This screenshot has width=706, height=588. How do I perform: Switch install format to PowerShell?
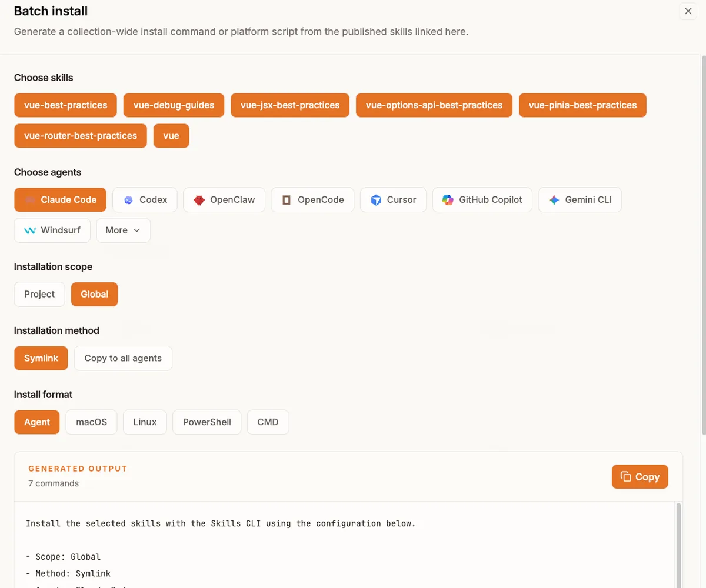(x=207, y=422)
